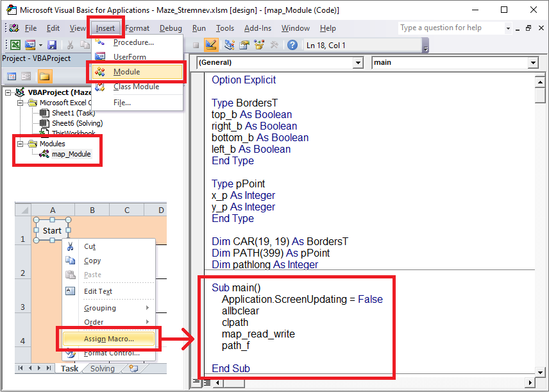Choose UserForm from the Insert menu
The image size is (549, 392).
[x=137, y=56]
